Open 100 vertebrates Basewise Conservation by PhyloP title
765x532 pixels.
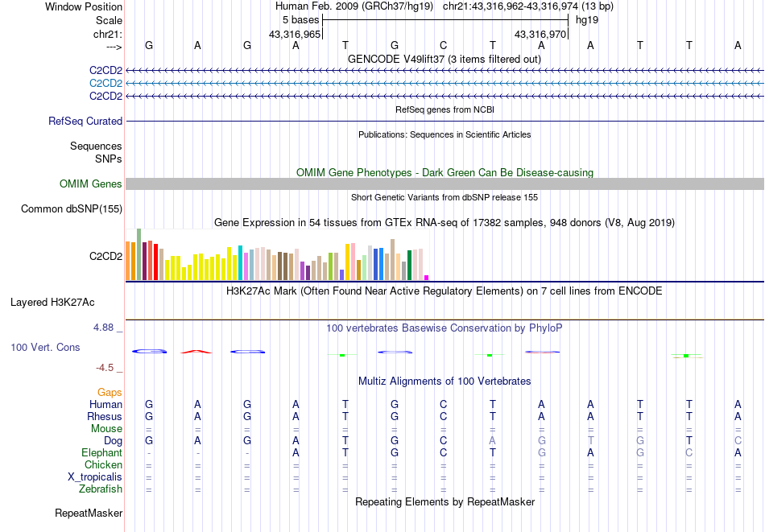click(445, 328)
